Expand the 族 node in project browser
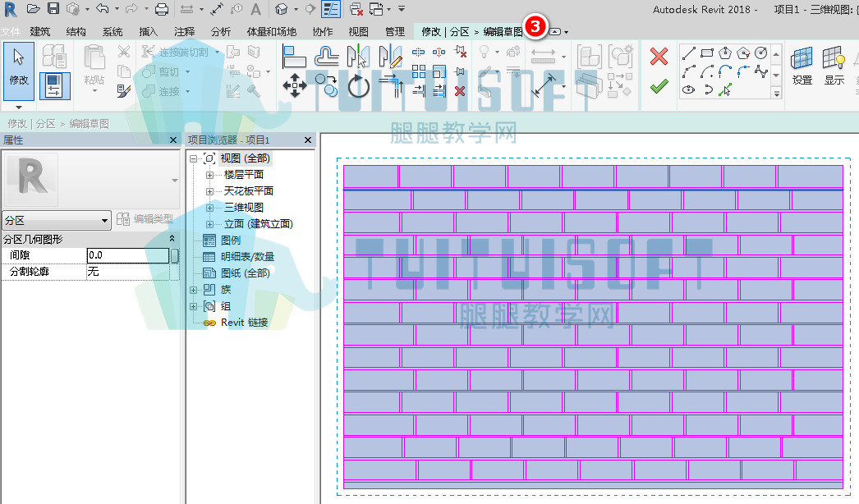Viewport: 859px width, 504px height. [x=193, y=290]
